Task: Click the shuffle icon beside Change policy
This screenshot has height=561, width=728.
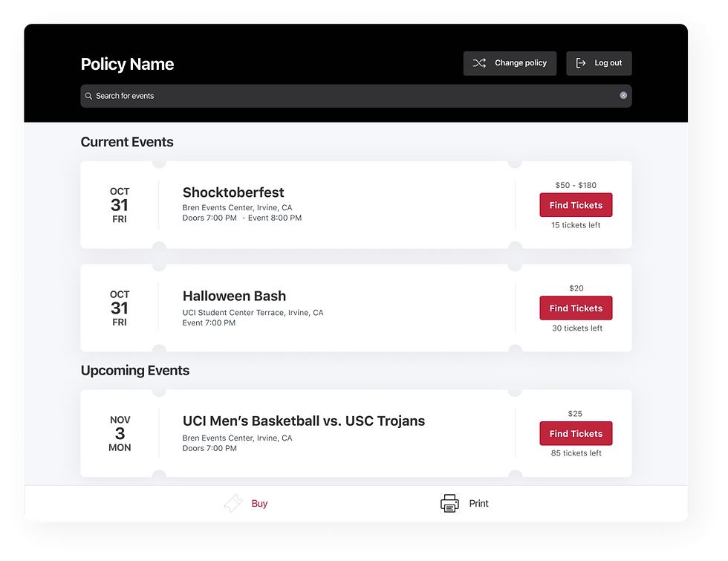Action: click(479, 63)
